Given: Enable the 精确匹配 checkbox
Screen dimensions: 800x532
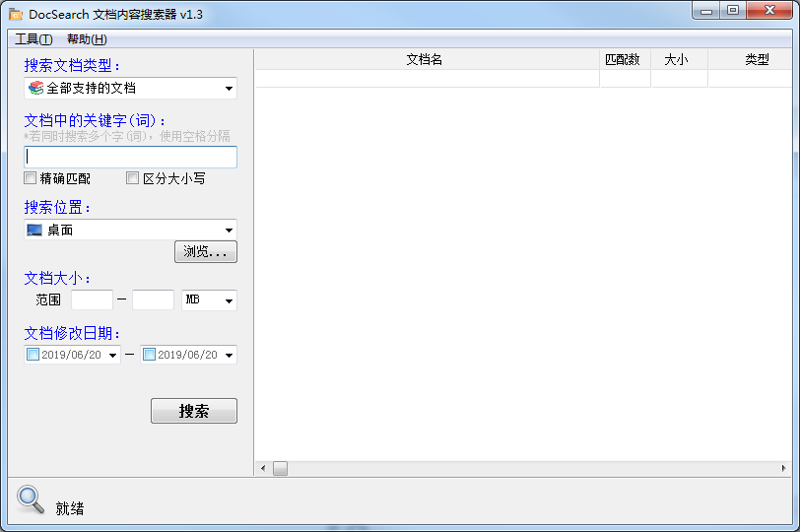Looking at the screenshot, I should pyautogui.click(x=31, y=178).
